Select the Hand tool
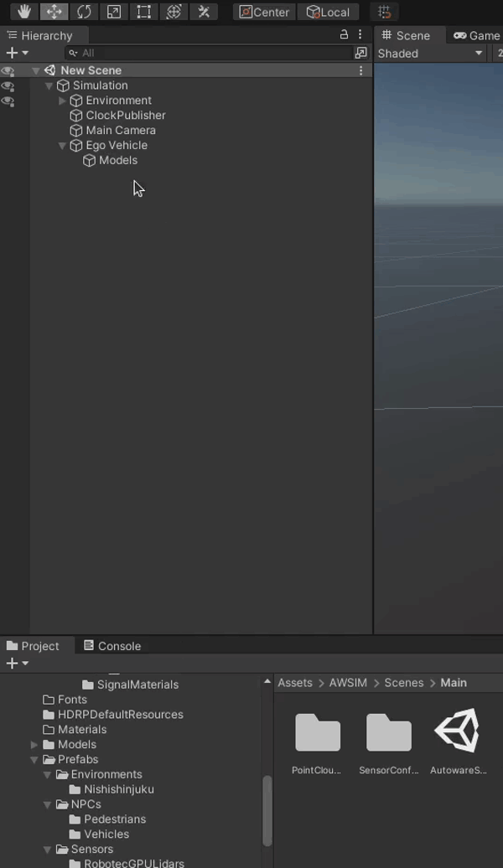This screenshot has height=868, width=503. coord(23,12)
